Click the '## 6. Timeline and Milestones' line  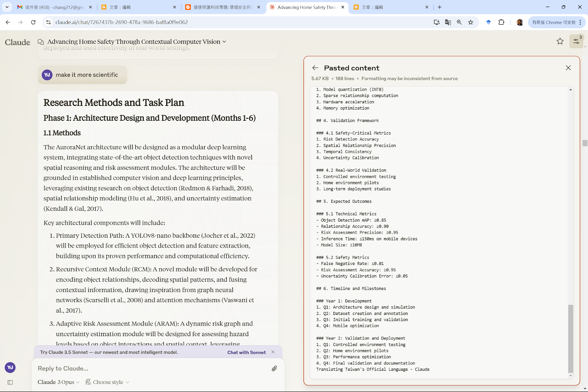coord(351,288)
